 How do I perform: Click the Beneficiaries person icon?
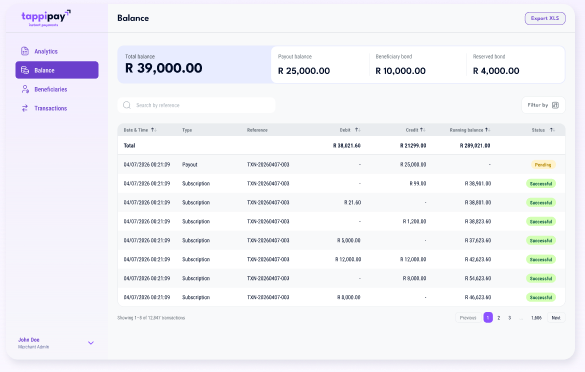(x=25, y=89)
